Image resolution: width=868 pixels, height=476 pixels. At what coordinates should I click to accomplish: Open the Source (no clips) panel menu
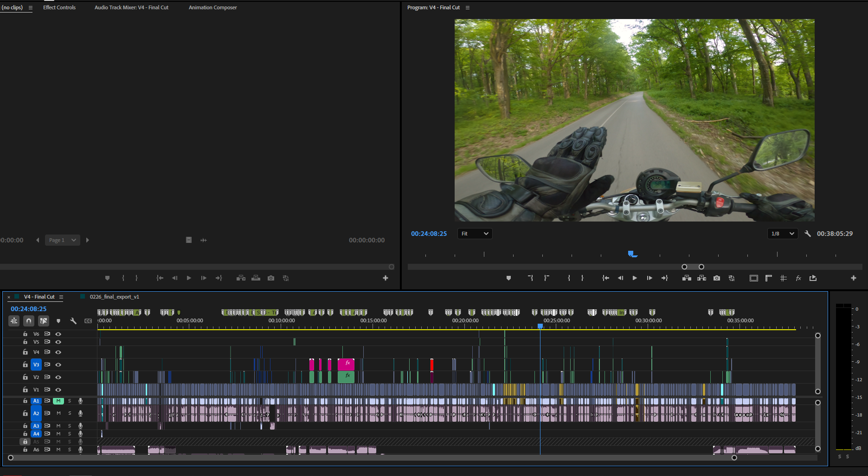pos(31,7)
